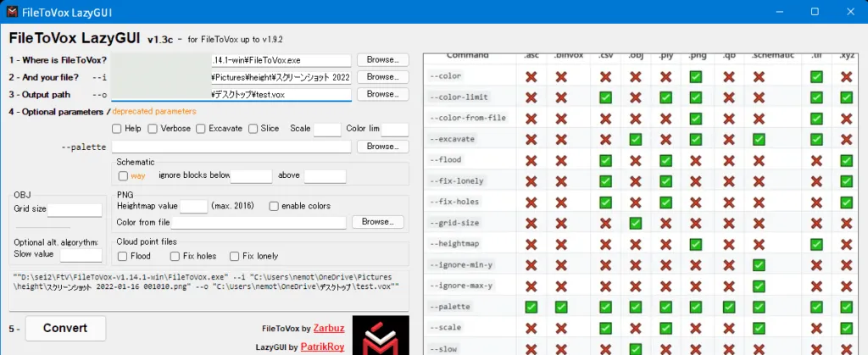The width and height of the screenshot is (868, 355).
Task: Focus the Scale input box
Action: 327,130
